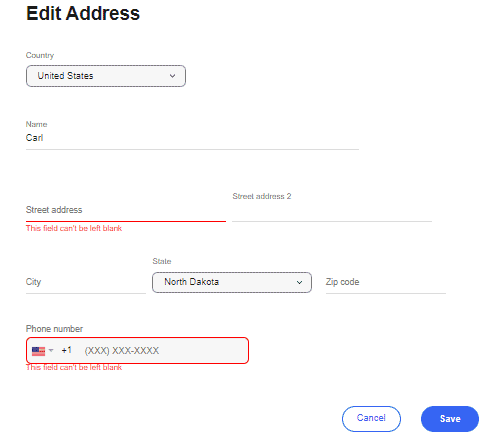This screenshot has height=440, width=489.
Task: Save the edited address
Action: tap(450, 419)
